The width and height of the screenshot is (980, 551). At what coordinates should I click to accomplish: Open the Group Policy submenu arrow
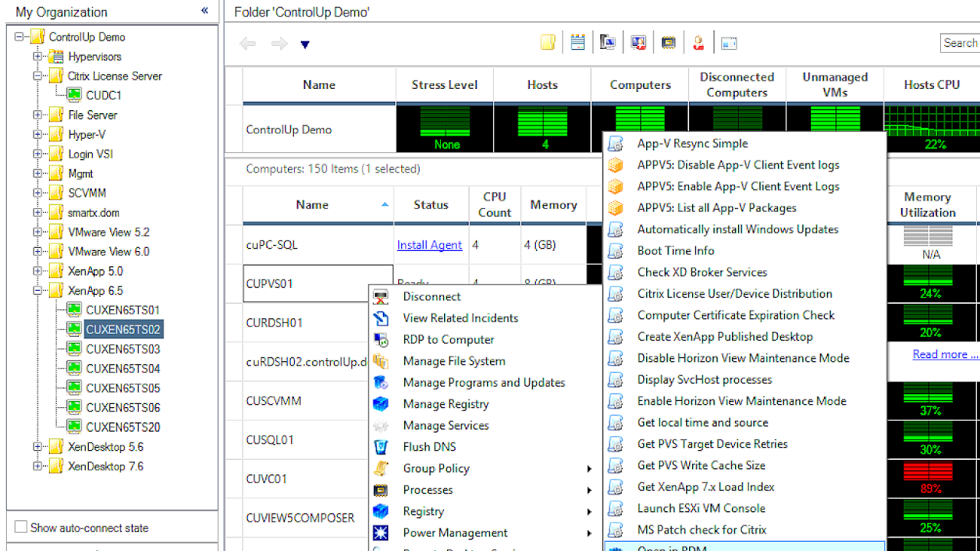coord(590,468)
